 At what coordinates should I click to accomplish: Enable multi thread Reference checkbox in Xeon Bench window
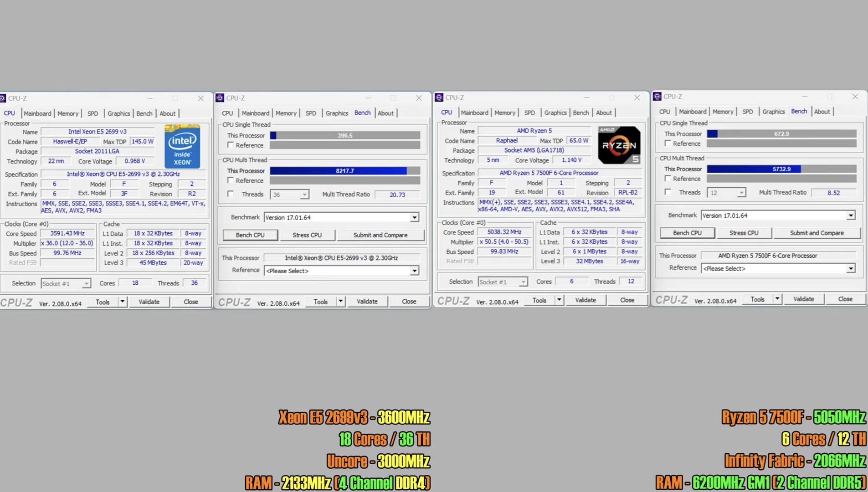tap(231, 181)
